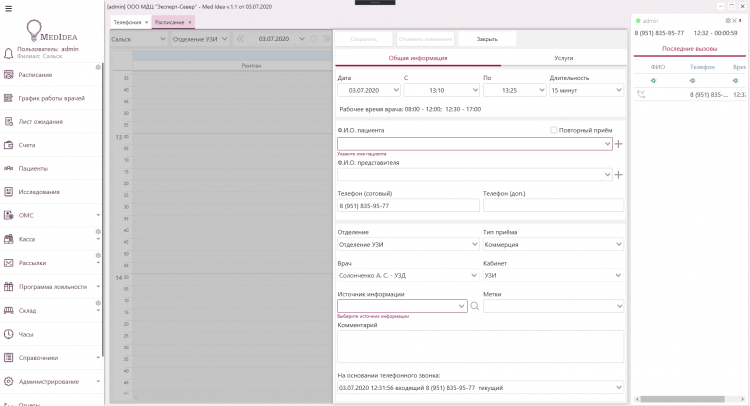This screenshot has width=750, height=406.
Task: Switch to the Телефония tab
Action: point(126,21)
